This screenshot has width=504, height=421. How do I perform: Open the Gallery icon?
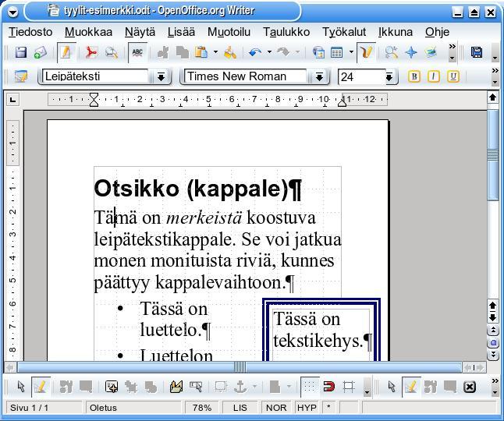tap(431, 52)
